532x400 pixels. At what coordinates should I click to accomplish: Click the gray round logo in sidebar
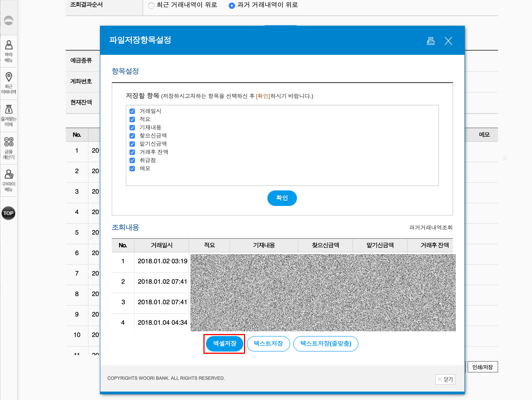pos(9,20)
